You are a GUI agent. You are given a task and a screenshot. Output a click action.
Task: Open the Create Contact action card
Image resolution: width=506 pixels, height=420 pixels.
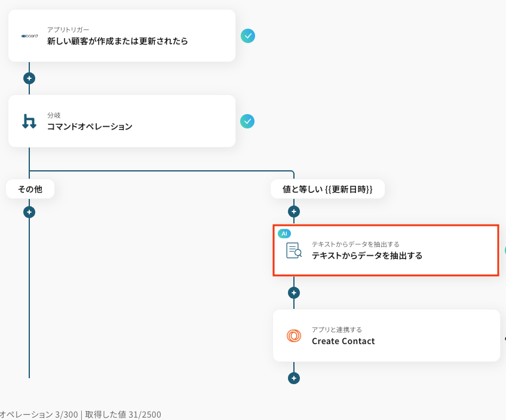pyautogui.click(x=387, y=335)
